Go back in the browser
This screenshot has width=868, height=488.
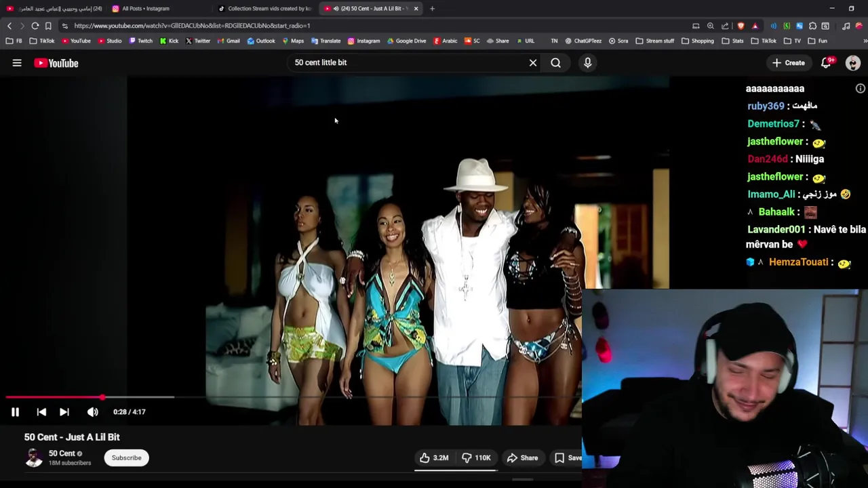tap(9, 26)
